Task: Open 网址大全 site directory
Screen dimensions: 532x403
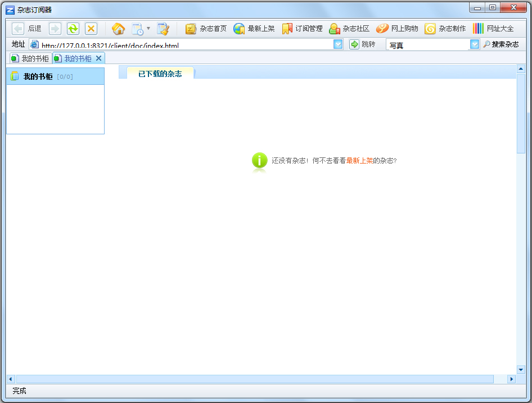Action: [493, 29]
